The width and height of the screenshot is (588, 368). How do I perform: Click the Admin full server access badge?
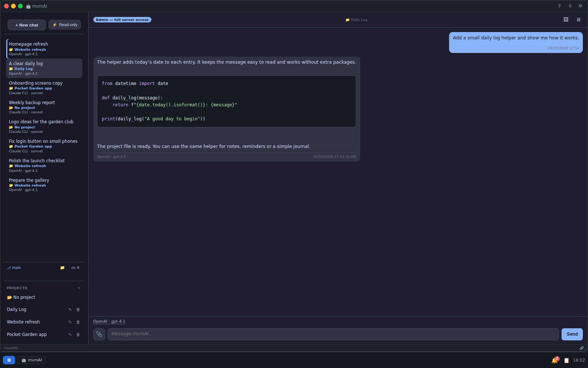[122, 20]
